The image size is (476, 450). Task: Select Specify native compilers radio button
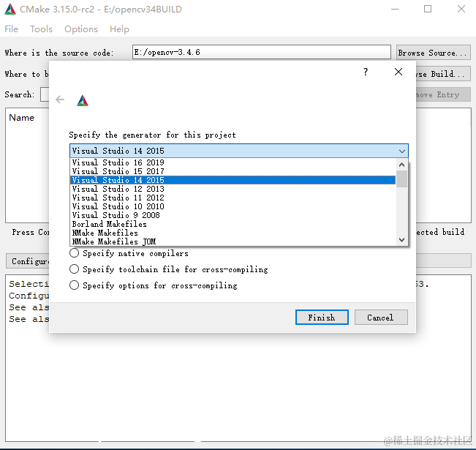pos(74,252)
